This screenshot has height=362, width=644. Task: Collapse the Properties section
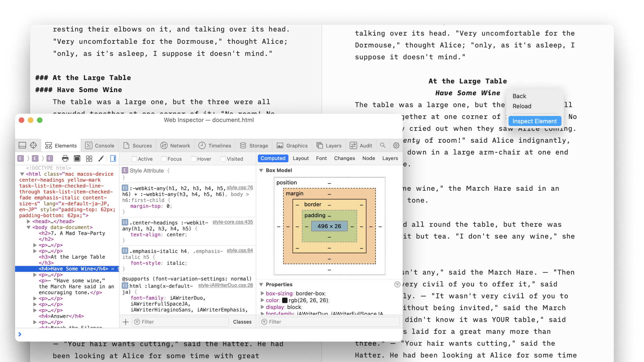pos(261,284)
